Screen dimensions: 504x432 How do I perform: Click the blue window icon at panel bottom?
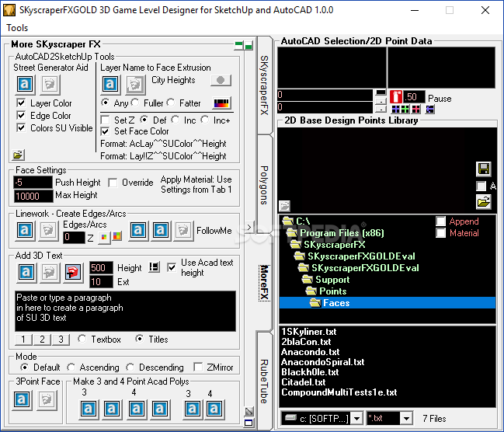(249, 423)
